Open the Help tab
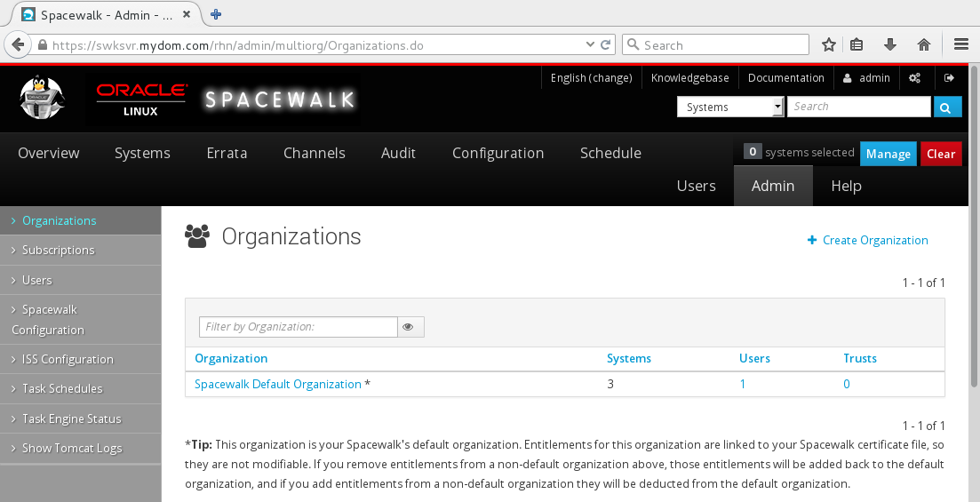Screen dimensions: 980x502 (x=846, y=187)
